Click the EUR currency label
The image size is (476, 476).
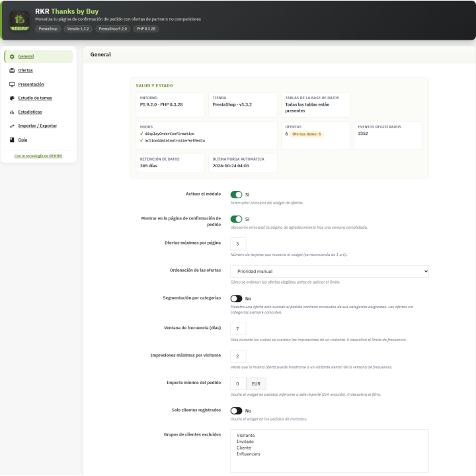[x=256, y=383]
